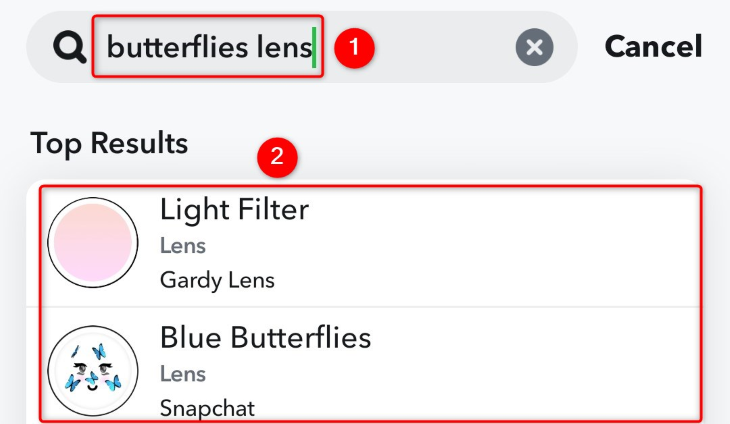The height and width of the screenshot is (424, 730).
Task: Click the Lens label under Blue Butterflies
Action: [183, 374]
